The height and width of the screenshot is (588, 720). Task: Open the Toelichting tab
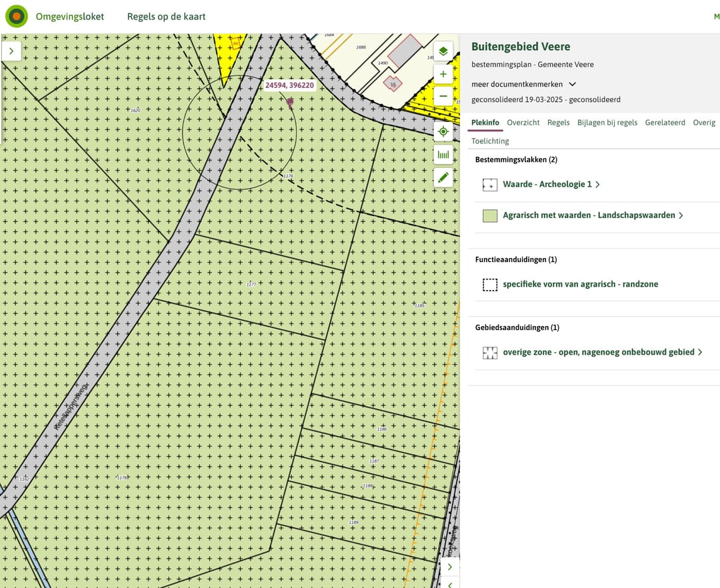pyautogui.click(x=490, y=141)
